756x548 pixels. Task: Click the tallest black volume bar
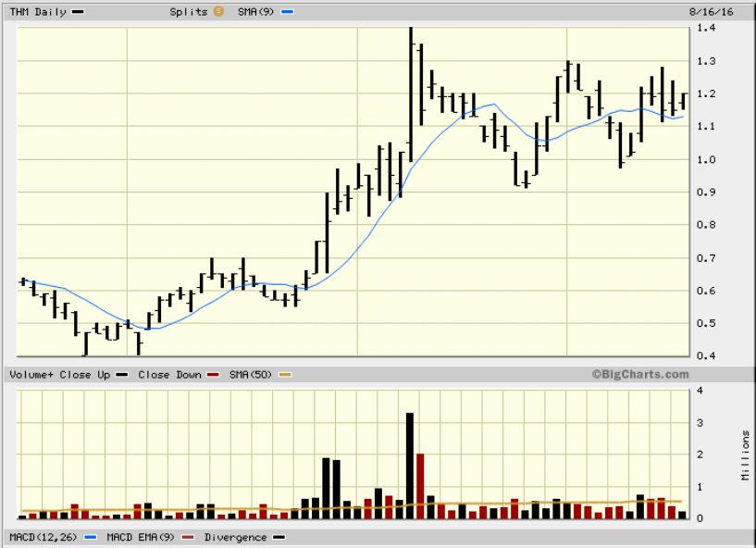410,466
